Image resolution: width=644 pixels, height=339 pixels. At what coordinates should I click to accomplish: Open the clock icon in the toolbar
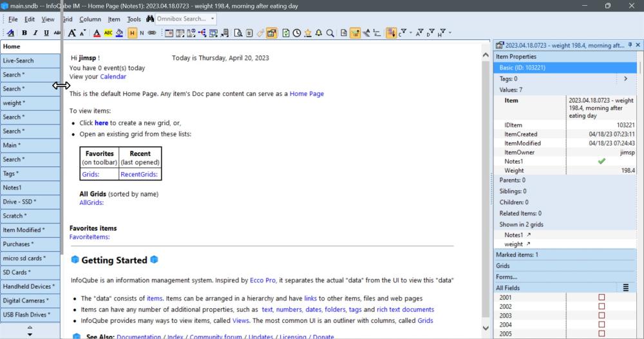pyautogui.click(x=296, y=33)
